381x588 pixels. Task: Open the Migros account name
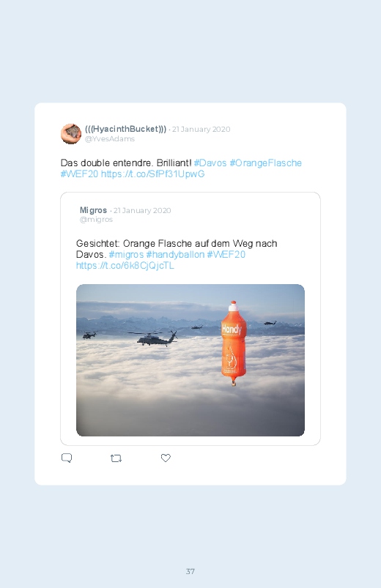pos(94,210)
